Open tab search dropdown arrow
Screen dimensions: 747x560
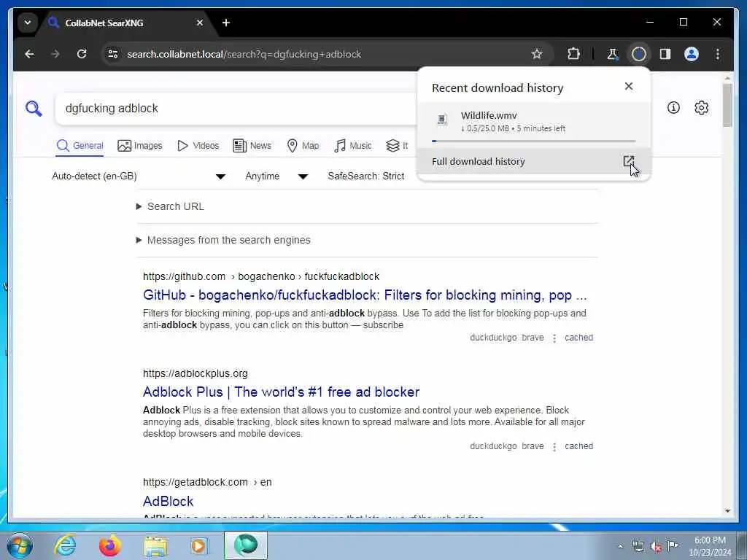click(28, 23)
